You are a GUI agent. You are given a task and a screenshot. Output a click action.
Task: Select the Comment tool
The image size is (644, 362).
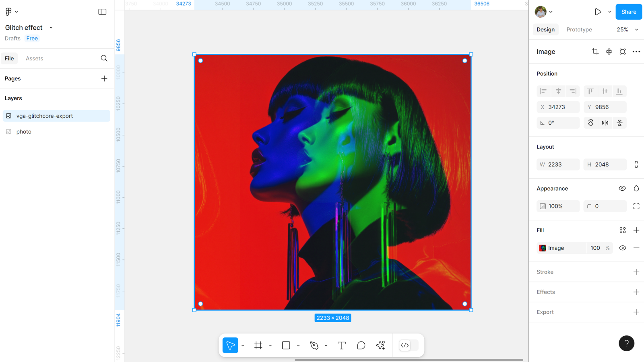click(x=361, y=346)
